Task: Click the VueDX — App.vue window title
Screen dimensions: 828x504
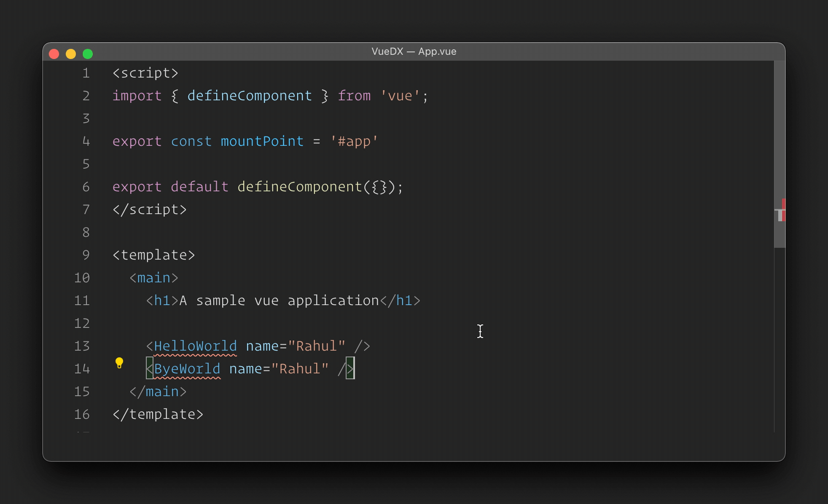Action: 414,51
